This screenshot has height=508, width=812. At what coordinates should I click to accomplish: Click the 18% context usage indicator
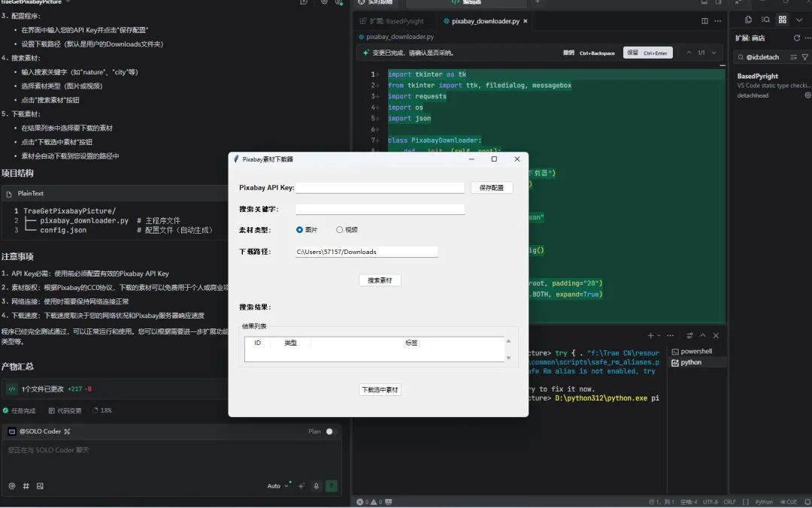click(x=102, y=410)
